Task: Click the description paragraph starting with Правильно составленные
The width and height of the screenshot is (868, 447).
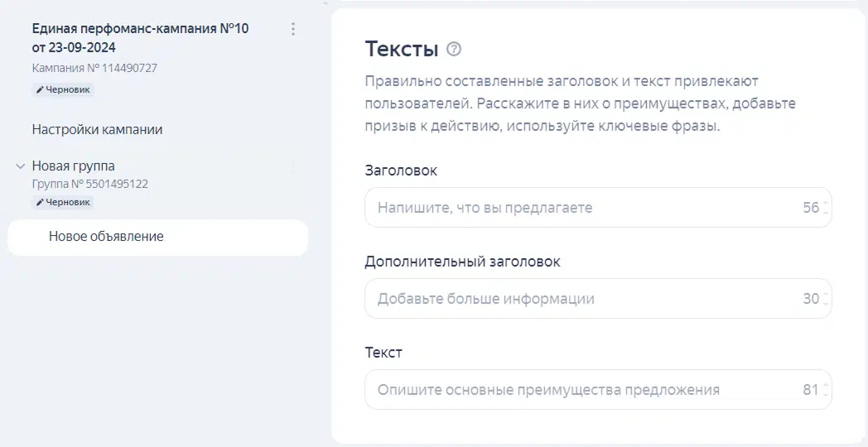Action: (580, 103)
